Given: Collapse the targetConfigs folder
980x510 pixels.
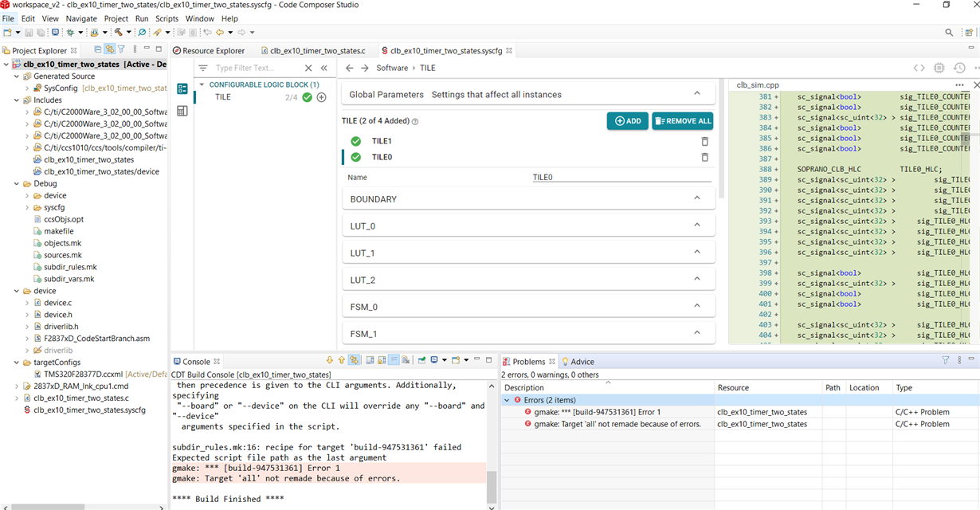Looking at the screenshot, I should [17, 363].
